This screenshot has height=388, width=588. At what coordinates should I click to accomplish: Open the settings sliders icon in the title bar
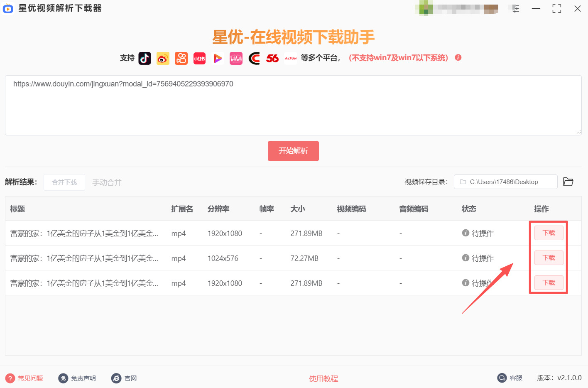(515, 9)
